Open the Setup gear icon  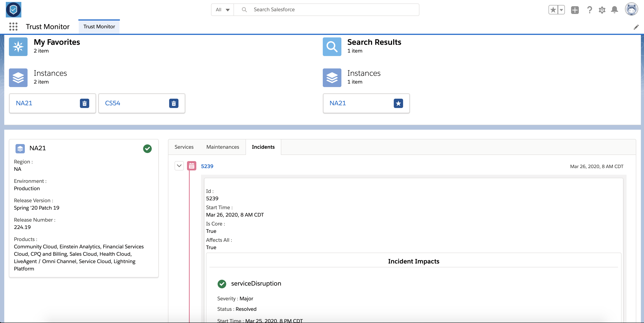coord(602,10)
